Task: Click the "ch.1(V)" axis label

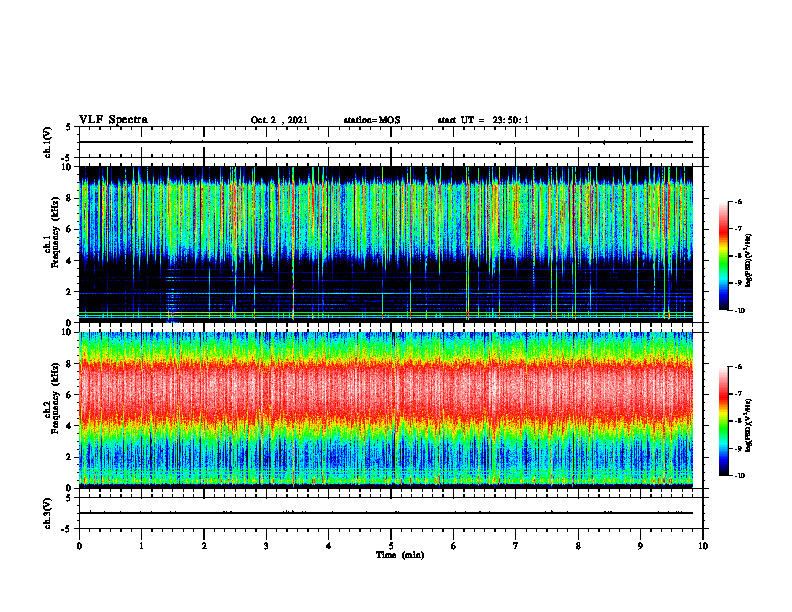Action: 48,142
